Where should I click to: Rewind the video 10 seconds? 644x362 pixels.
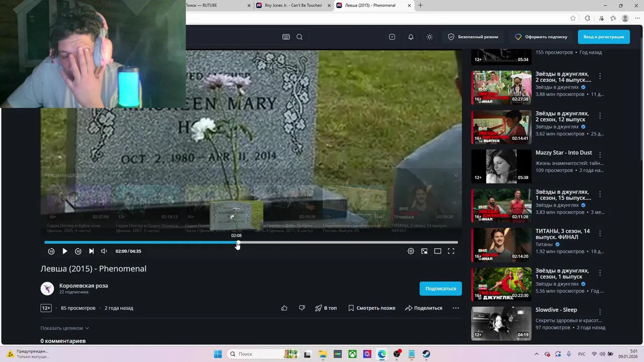(51, 251)
